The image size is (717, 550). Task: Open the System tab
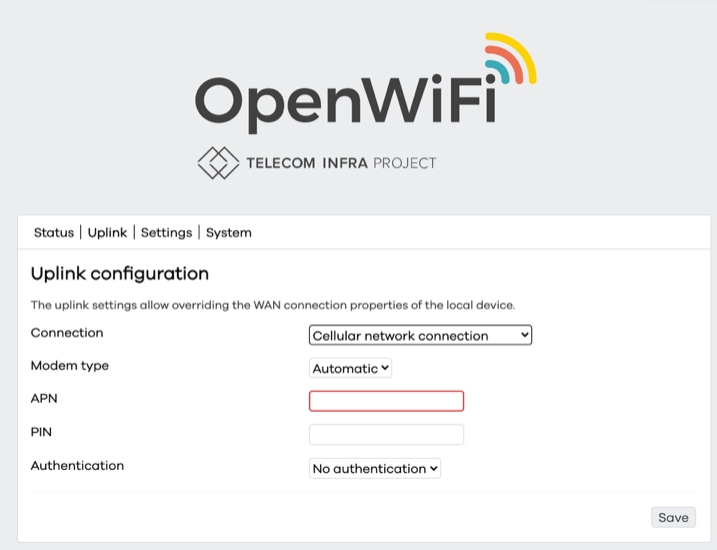[229, 232]
